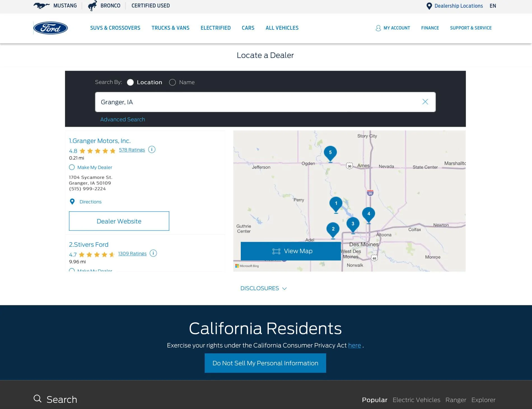
Task: Click the Dealership Locations pin icon
Action: tap(429, 6)
